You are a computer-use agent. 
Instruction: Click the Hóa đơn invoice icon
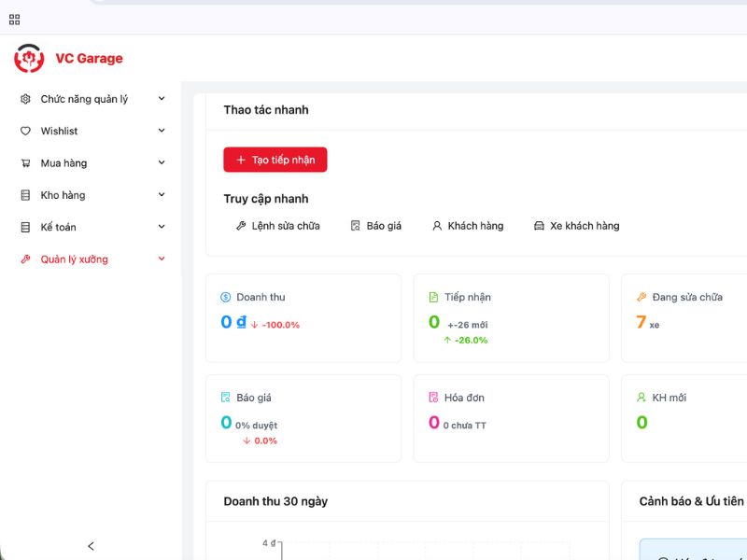(x=433, y=398)
